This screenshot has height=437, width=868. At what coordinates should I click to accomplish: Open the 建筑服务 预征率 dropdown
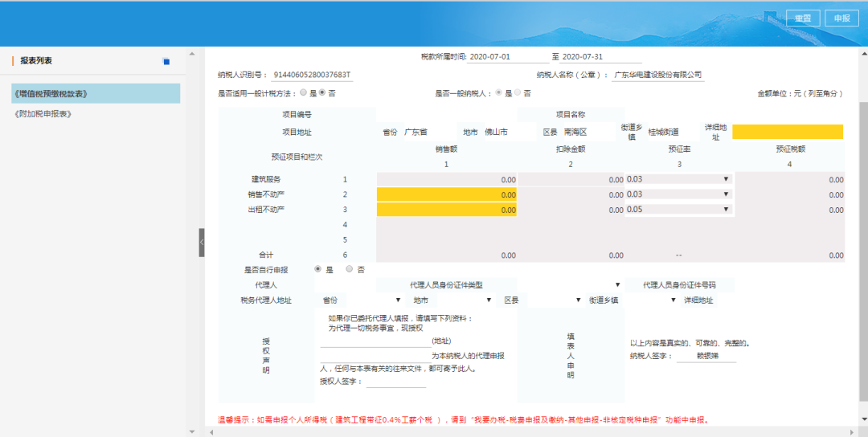[x=678, y=179]
